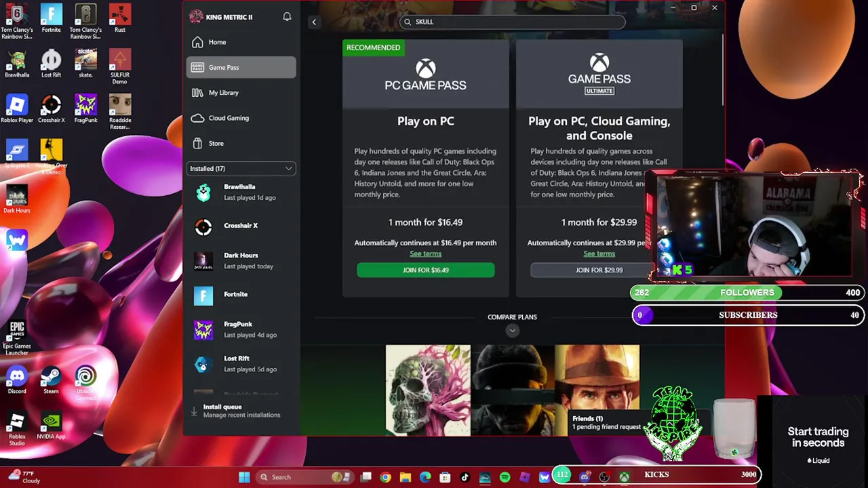Open Crosshair X desktop shortcut

tap(51, 108)
